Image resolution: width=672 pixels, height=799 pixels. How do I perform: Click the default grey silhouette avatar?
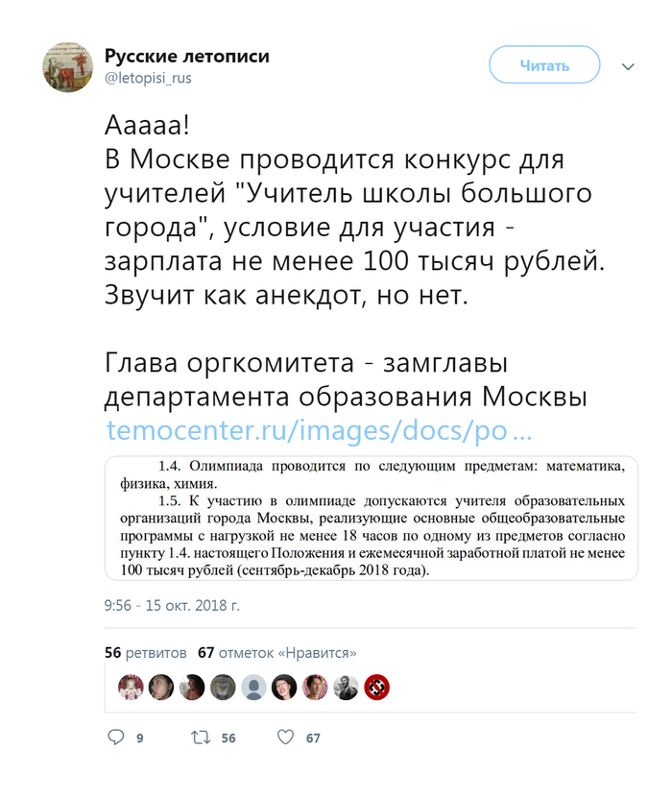253,687
